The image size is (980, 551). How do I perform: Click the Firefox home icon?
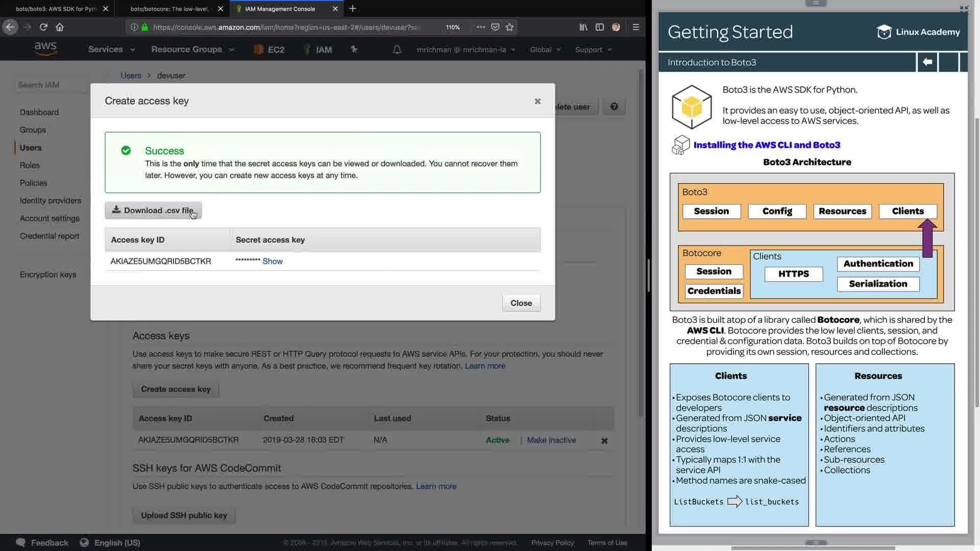point(60,27)
